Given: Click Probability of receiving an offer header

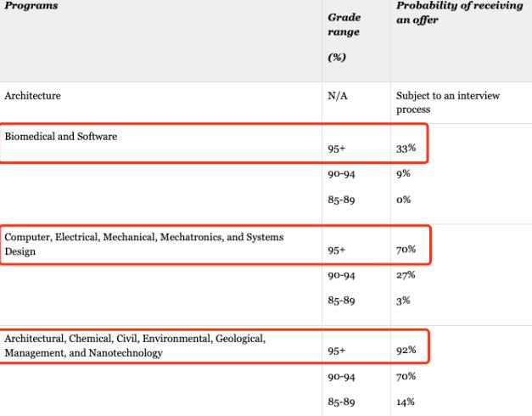Looking at the screenshot, I should point(459,13).
